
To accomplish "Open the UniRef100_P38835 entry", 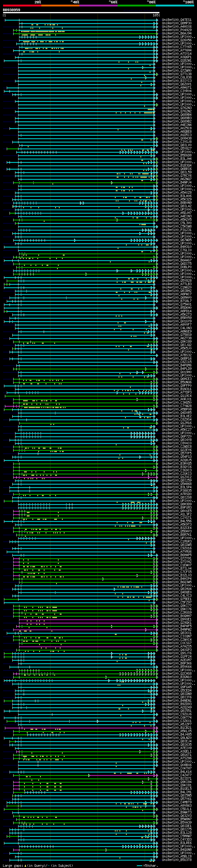I will tap(176, 491).
